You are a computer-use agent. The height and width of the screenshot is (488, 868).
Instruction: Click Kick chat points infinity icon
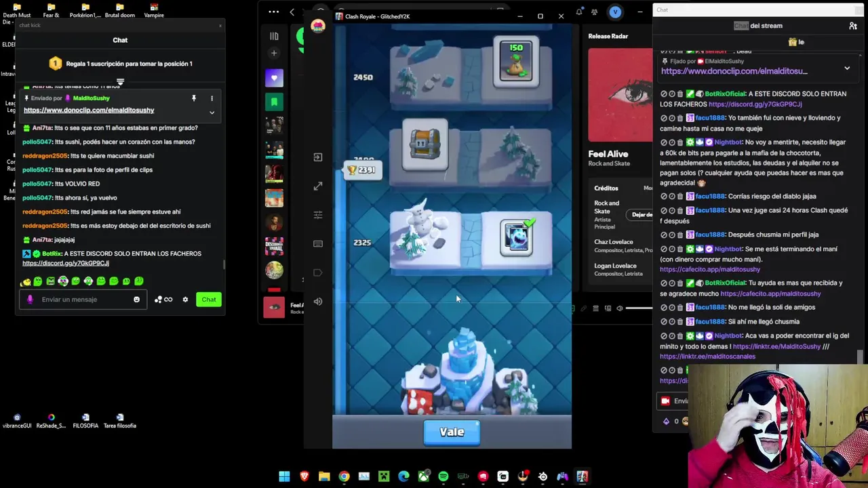pyautogui.click(x=168, y=300)
